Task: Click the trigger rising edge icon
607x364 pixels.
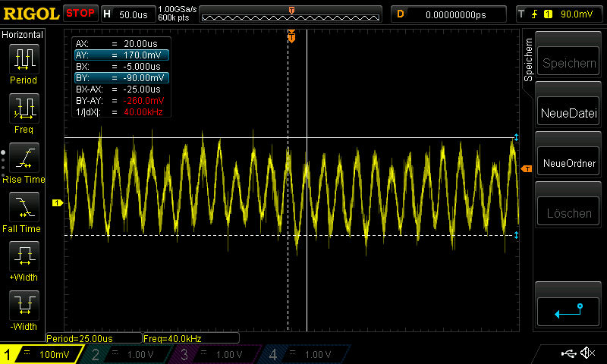Action: tap(535, 14)
